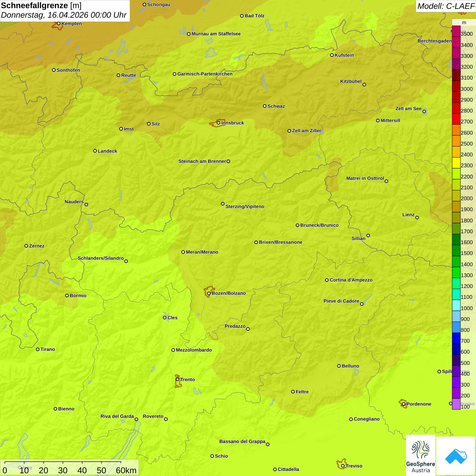Select the Lienz location marker circle
This screenshot has width=476, height=476.
(417, 218)
